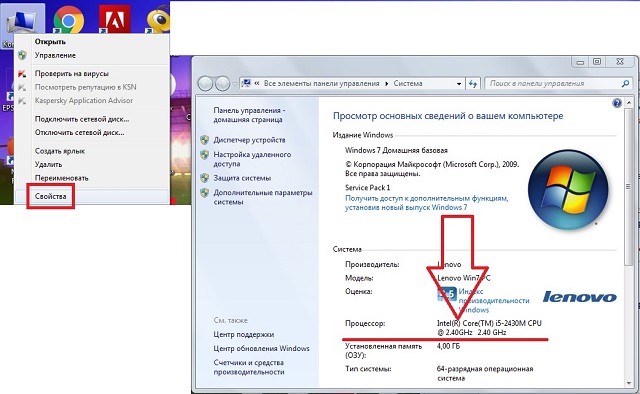This screenshot has width=640, height=394.
Task: Open Панель управления - домашняя страница link
Action: (249, 115)
